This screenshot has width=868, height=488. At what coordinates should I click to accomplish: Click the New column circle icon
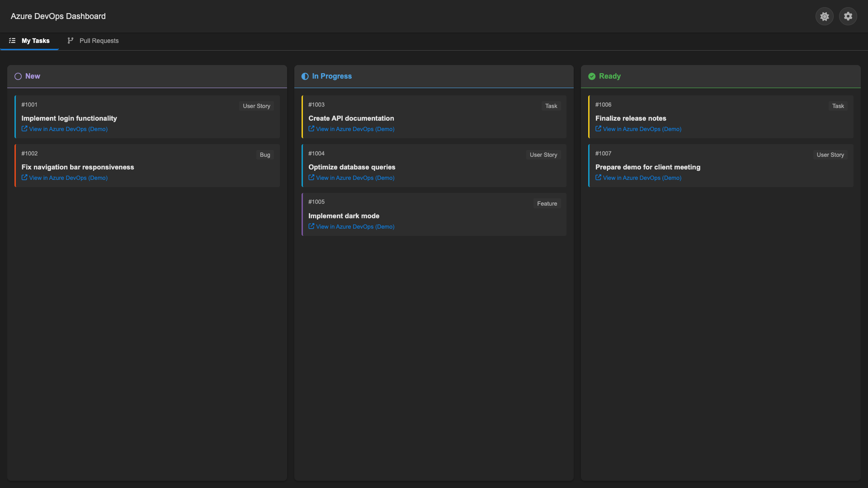click(18, 76)
